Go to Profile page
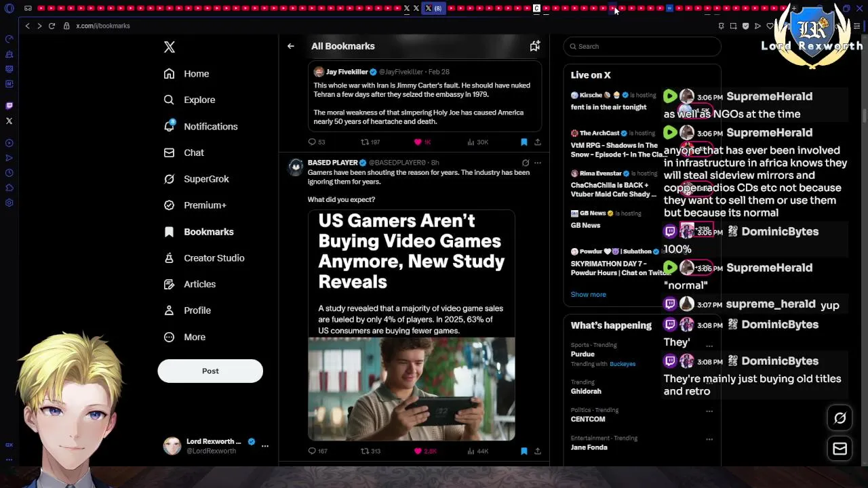 coord(187,310)
